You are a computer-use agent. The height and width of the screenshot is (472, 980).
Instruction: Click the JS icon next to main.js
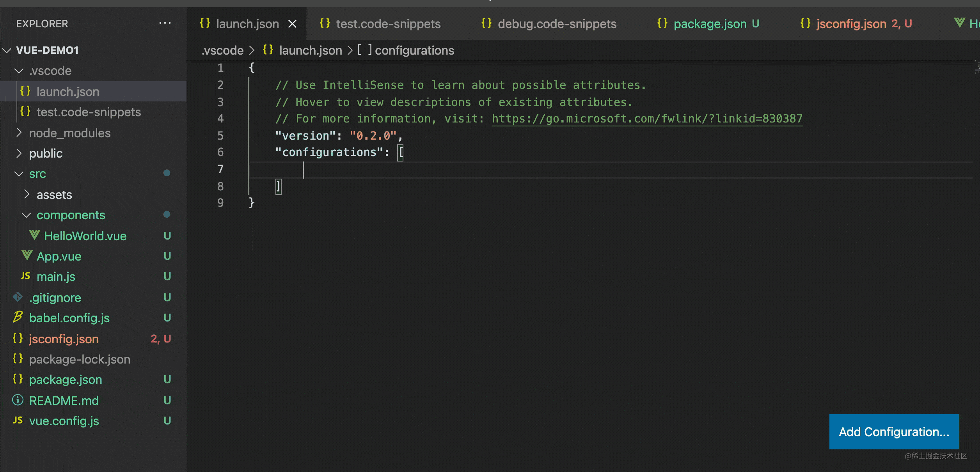[x=25, y=276]
